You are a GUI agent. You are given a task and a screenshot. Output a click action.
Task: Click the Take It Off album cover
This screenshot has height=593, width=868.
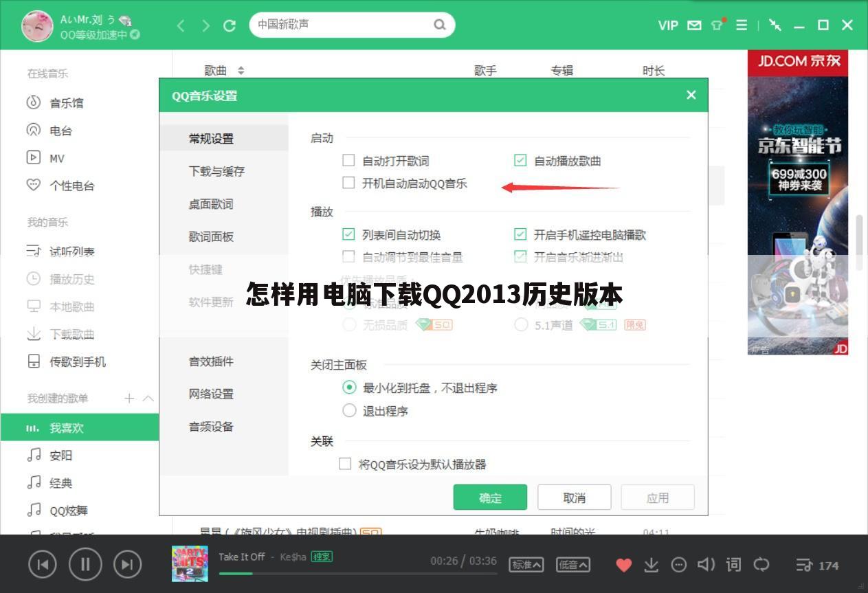[190, 564]
